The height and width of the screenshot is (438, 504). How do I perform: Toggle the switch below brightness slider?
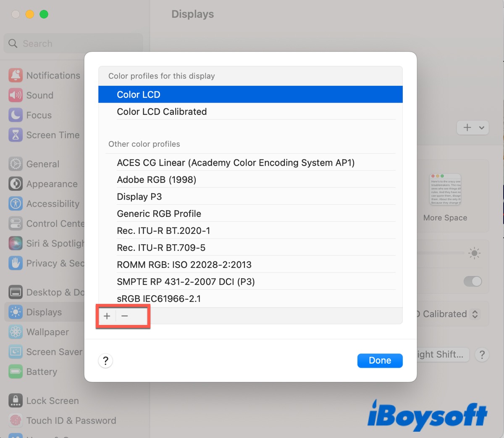point(472,281)
